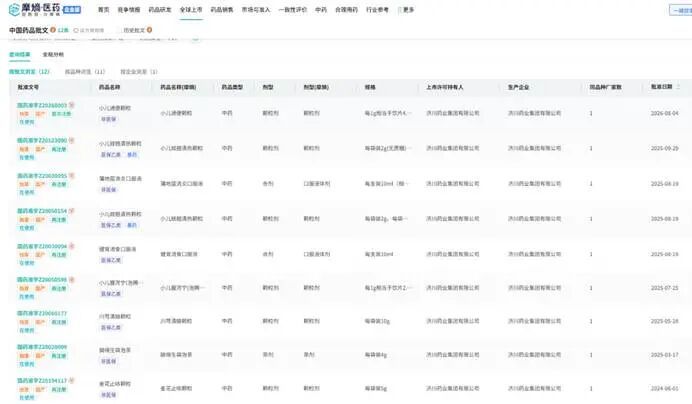Select the 药品种浏览 (11) view

point(85,72)
